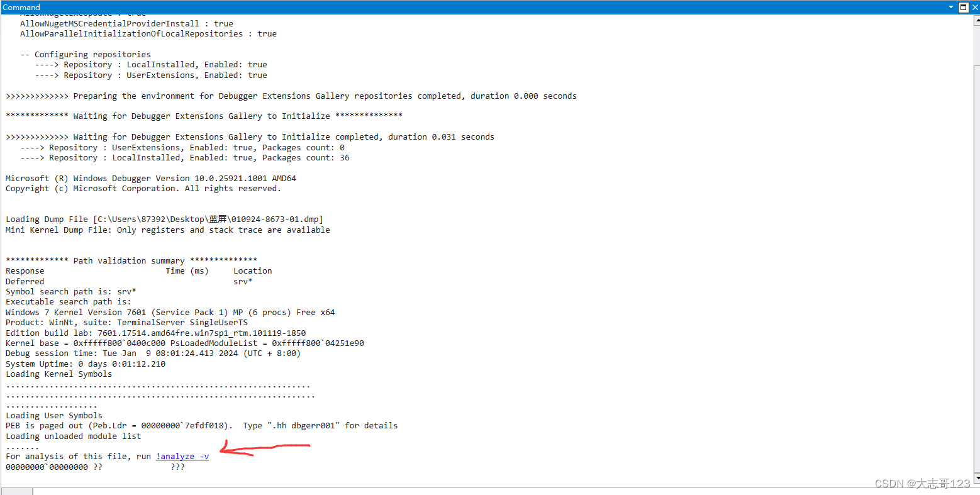Click the '-- Configuring repositories' line
The image size is (980, 495).
pos(86,55)
